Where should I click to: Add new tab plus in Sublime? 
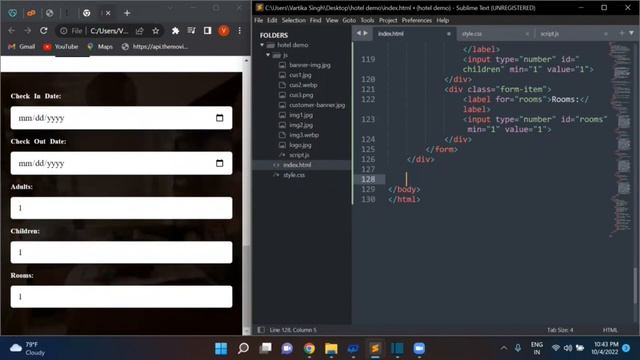tap(622, 33)
